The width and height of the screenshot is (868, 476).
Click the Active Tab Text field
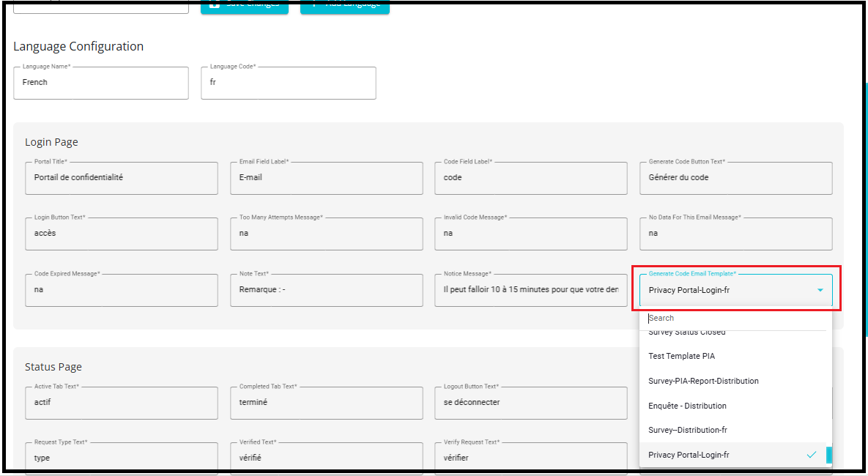pos(121,403)
